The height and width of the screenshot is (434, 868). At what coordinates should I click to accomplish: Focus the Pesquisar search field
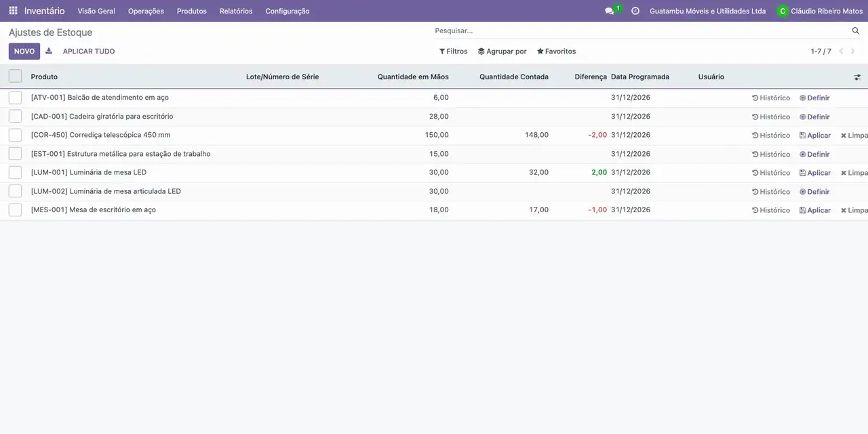[x=641, y=31]
